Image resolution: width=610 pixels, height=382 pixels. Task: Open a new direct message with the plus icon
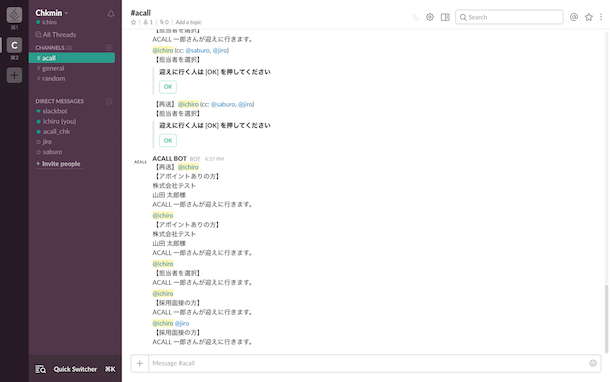(x=109, y=101)
